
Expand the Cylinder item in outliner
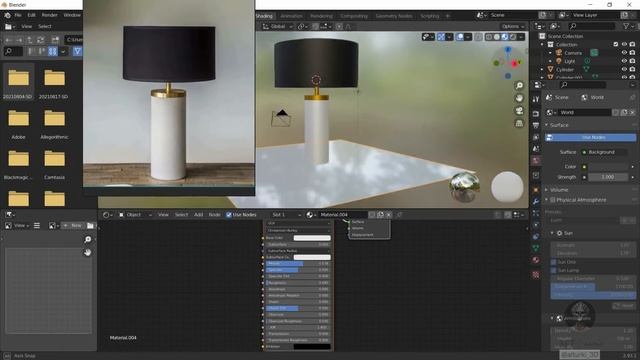tap(542, 69)
